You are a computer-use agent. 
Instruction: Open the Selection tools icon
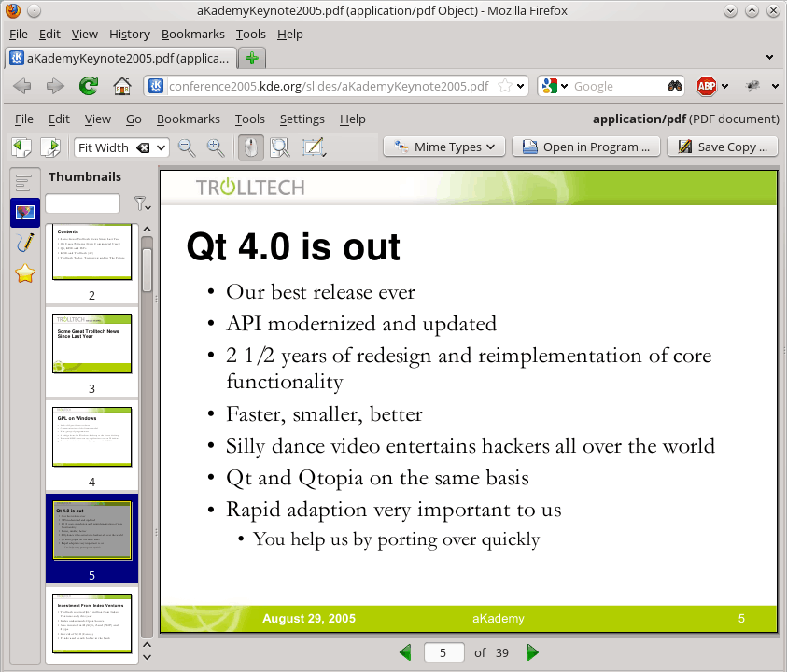coord(314,147)
